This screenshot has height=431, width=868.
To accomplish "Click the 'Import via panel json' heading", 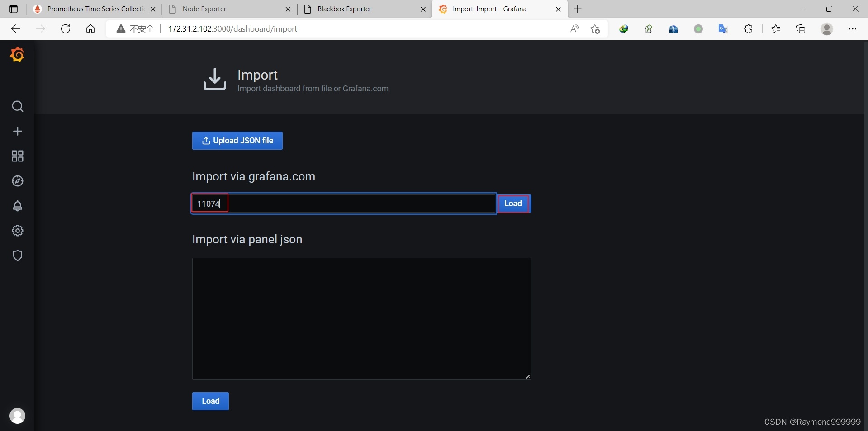I will [x=247, y=239].
